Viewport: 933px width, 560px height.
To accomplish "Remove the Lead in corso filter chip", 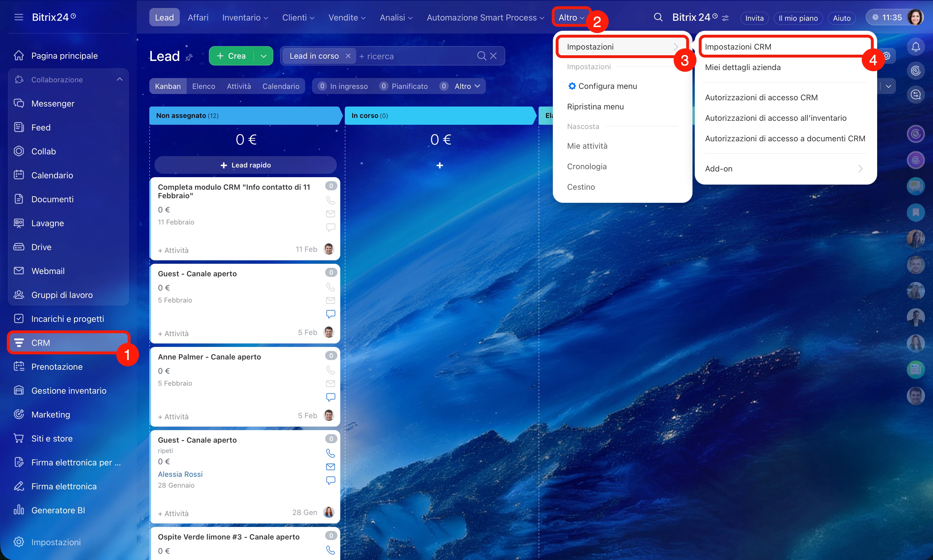I will 348,56.
